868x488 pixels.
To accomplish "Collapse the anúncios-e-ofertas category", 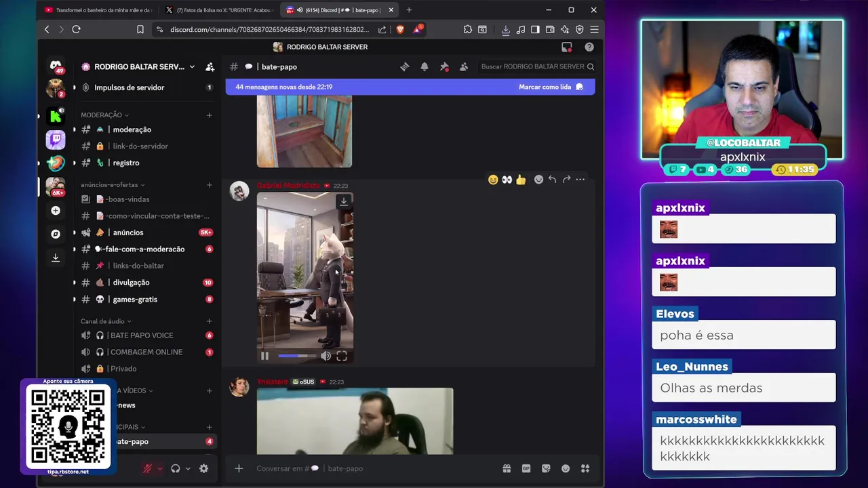I will 113,185.
